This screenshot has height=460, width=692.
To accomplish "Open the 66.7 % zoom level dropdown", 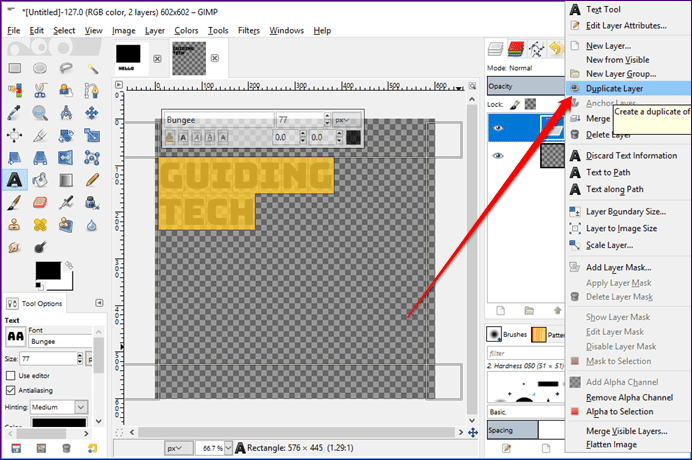I will pyautogui.click(x=228, y=448).
